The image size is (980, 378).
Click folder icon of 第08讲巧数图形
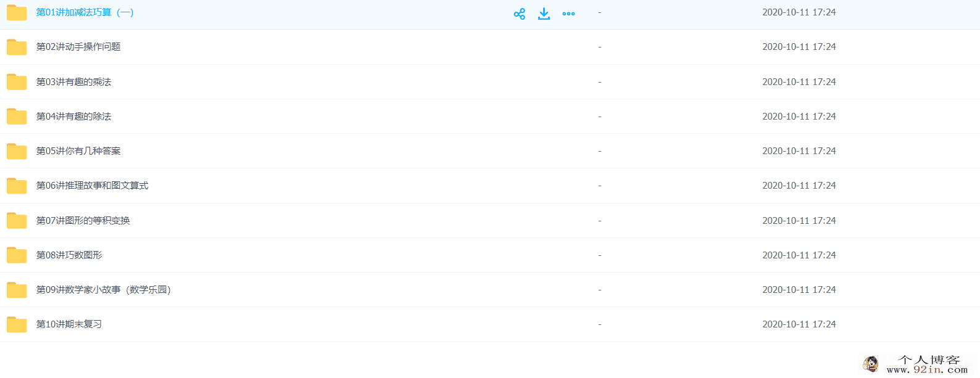17,255
